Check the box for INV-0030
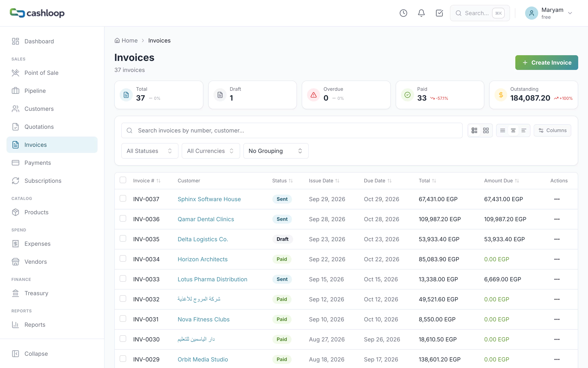588x368 pixels. tap(123, 339)
